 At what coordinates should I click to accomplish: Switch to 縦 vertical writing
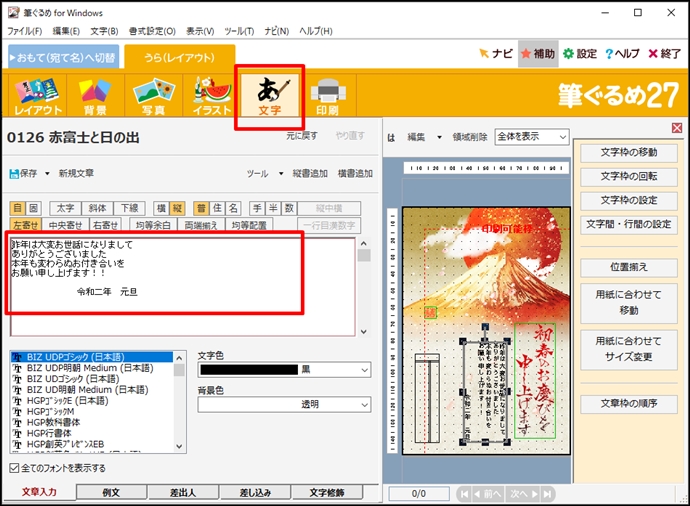coord(177,208)
